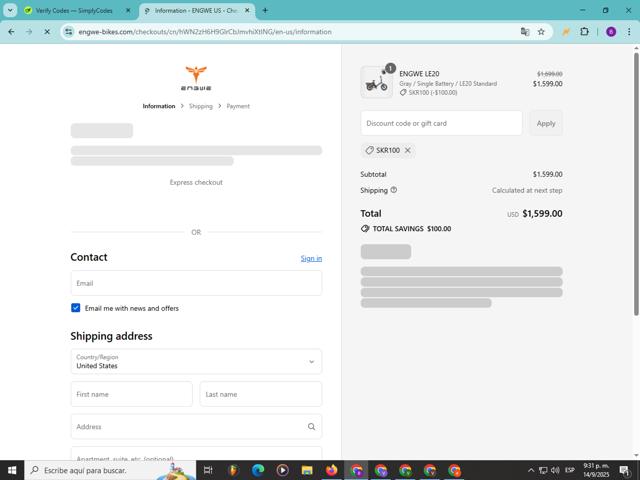
Task: Open Firefox from the taskbar
Action: (331, 470)
